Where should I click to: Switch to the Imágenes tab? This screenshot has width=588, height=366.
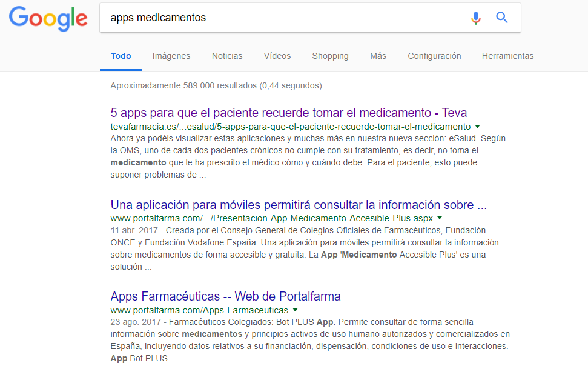[x=171, y=56]
